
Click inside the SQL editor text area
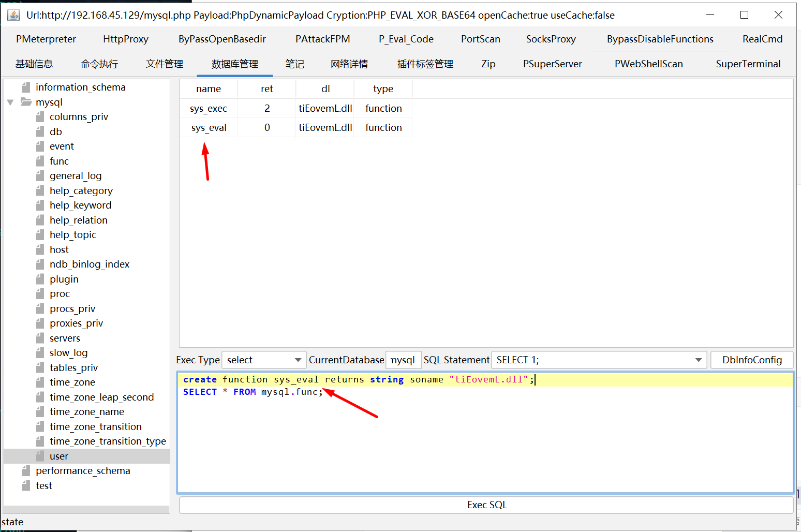[485, 432]
